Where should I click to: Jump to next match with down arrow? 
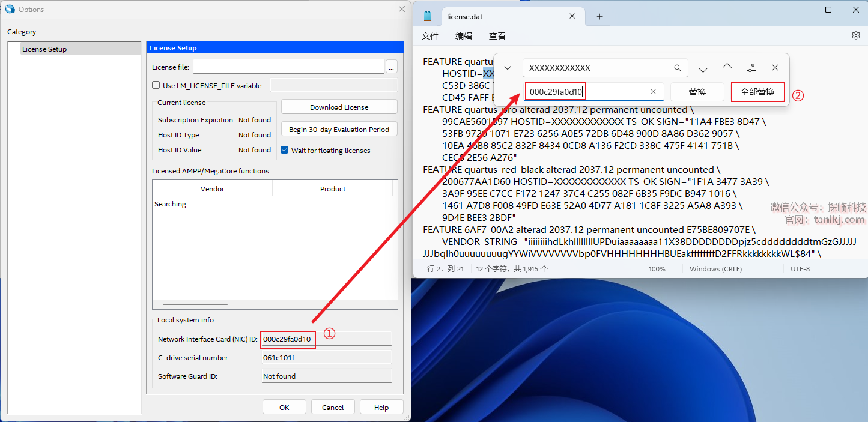[703, 68]
